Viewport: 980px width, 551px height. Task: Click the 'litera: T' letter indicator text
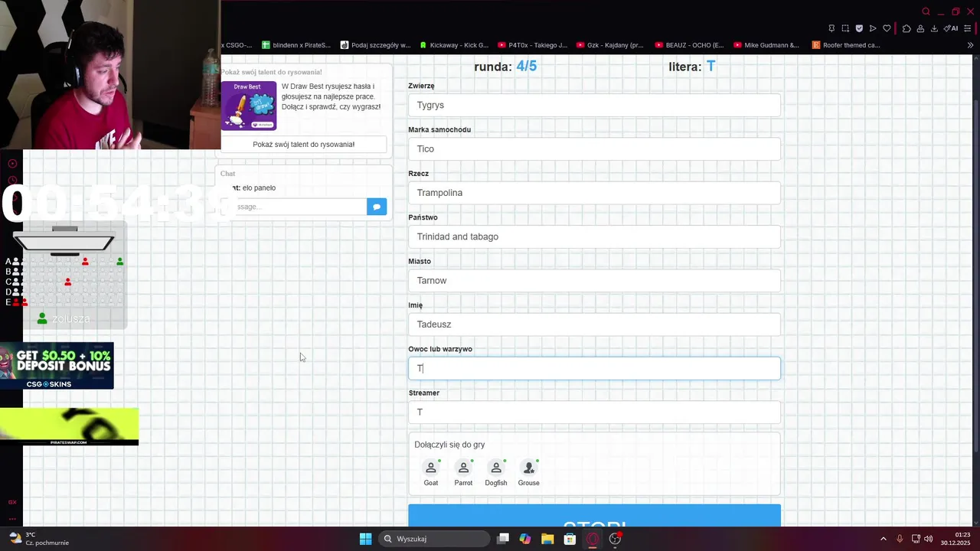click(692, 67)
